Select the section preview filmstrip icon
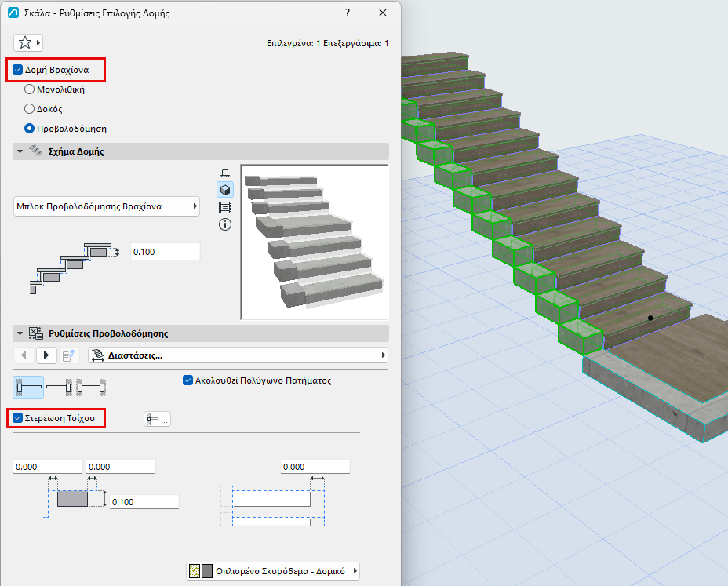The image size is (728, 586). point(225,208)
